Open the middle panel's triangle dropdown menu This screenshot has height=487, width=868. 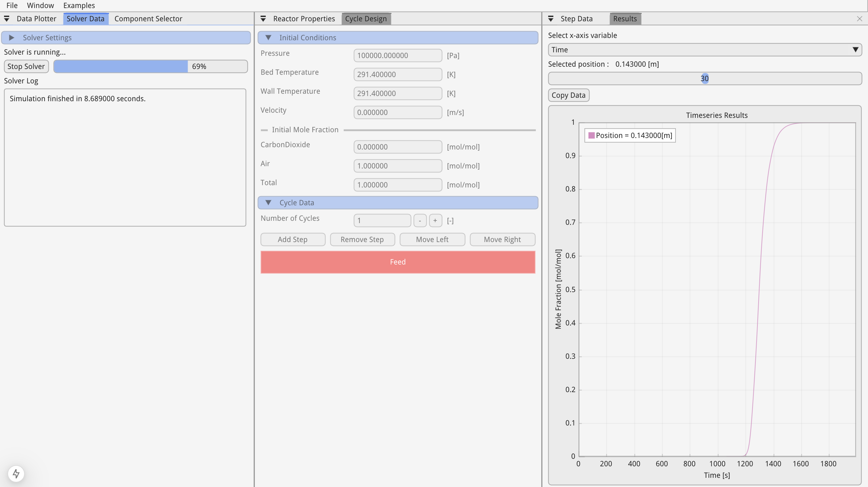(263, 19)
